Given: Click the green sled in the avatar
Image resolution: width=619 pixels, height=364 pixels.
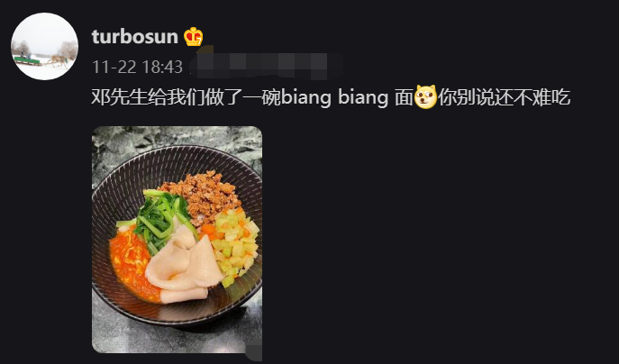Looking at the screenshot, I should coord(27,60).
